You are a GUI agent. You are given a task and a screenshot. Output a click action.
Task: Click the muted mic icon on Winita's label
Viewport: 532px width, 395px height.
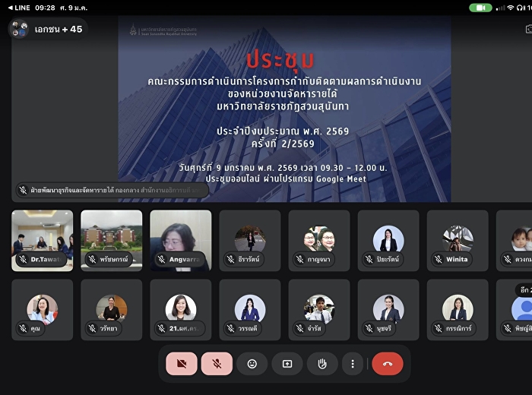[x=439, y=259]
